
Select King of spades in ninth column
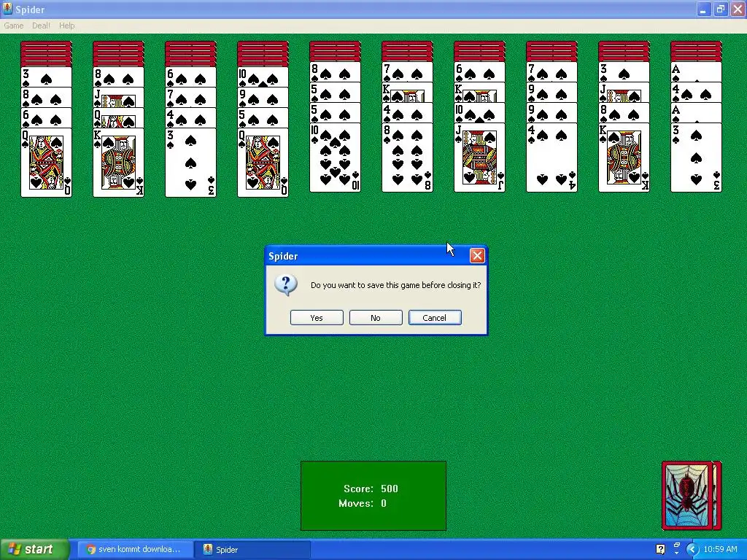point(624,158)
